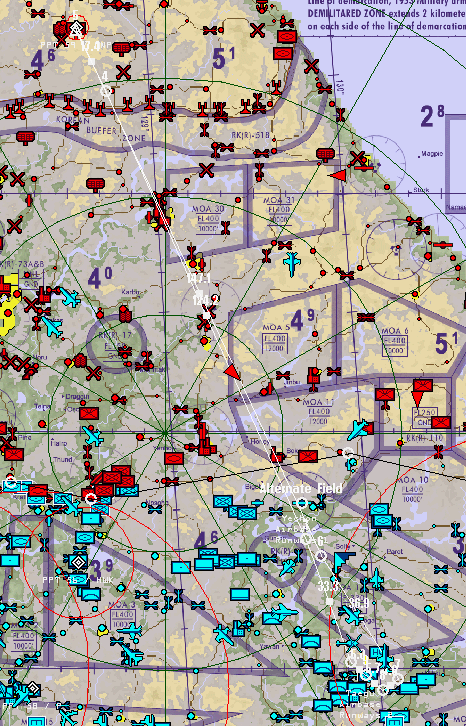Viewport: 466px width, 726px height.
Task: Select the red unit box left of FL250 area
Action: (385, 394)
